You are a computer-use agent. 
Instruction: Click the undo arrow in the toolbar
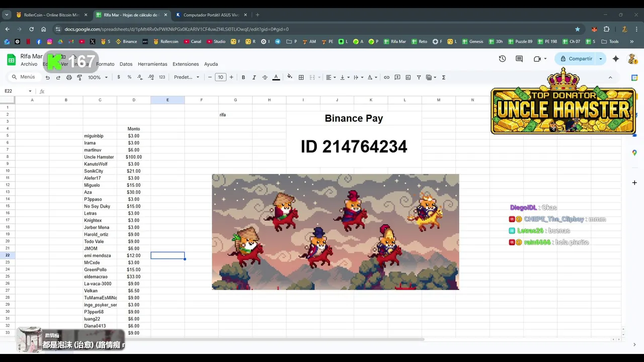point(48,77)
